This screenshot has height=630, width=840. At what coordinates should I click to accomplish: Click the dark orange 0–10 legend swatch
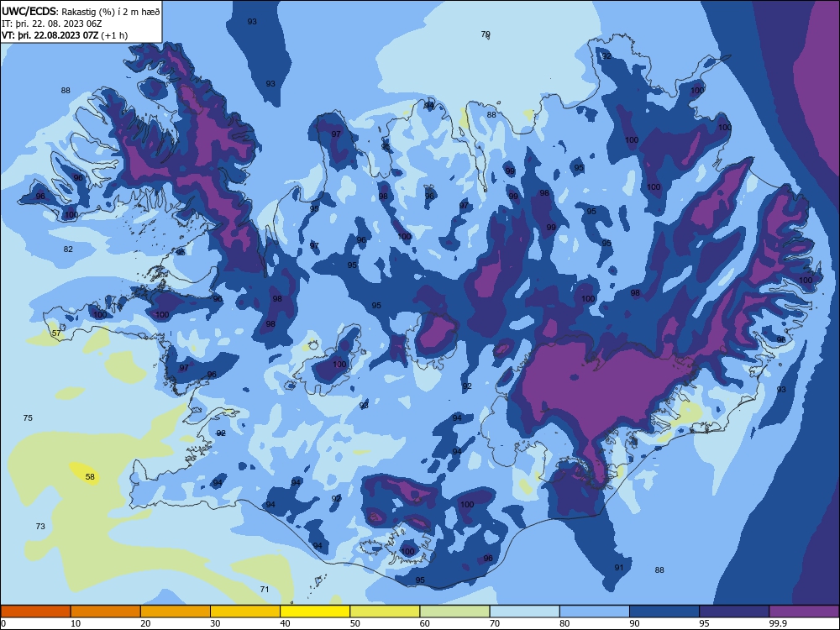click(35, 612)
